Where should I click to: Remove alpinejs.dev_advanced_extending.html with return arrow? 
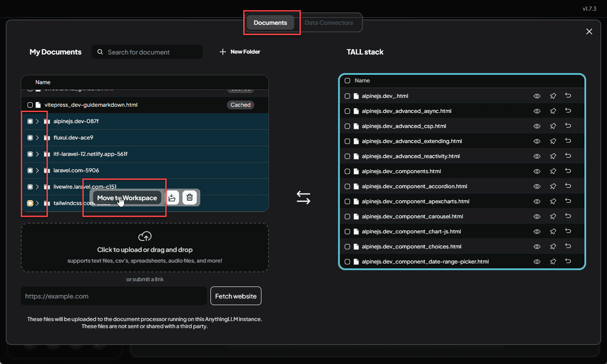[x=568, y=141]
